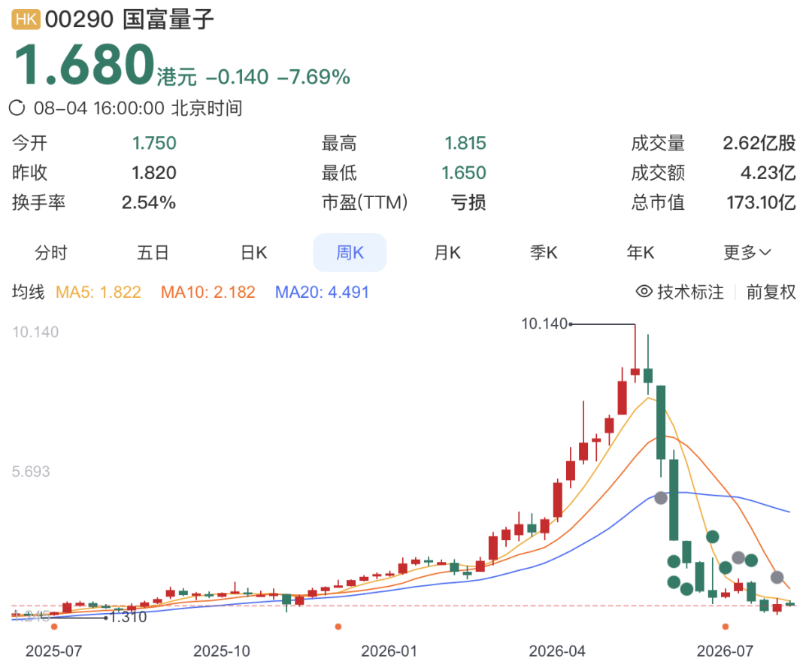Click the gray marker dot on MA20 line
Viewport: 812px width, 668px height.
pos(661,498)
